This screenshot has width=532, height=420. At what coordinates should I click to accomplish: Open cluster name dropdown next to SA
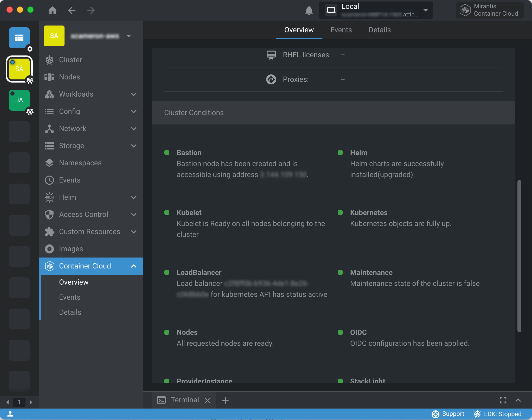coord(129,36)
